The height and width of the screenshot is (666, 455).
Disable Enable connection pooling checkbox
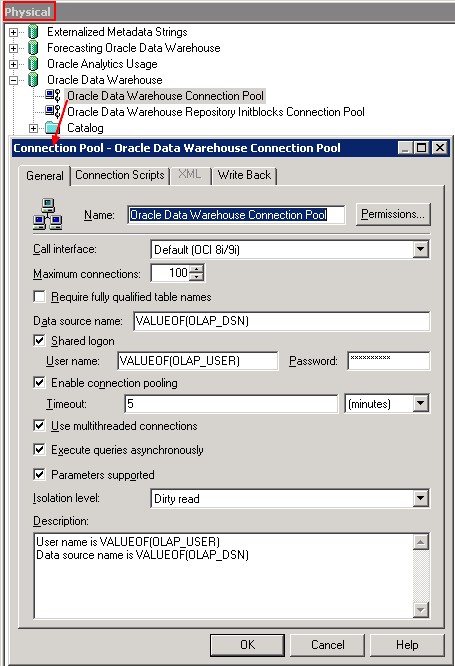coord(39,382)
